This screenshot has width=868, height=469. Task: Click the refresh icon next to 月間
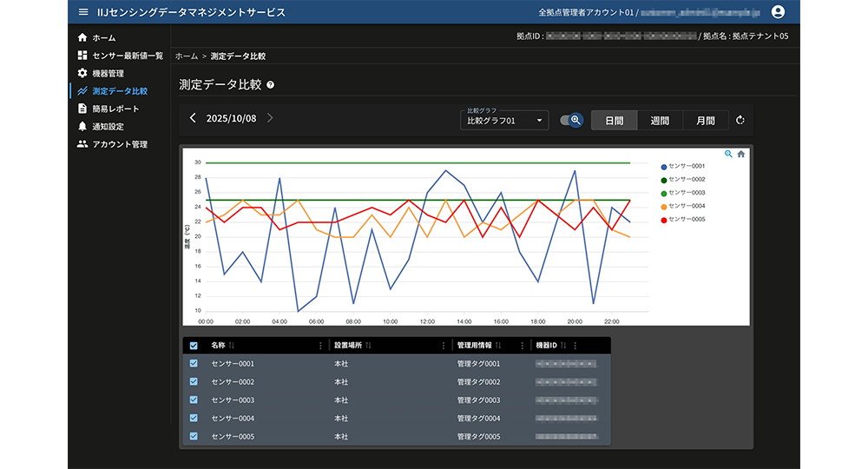pyautogui.click(x=740, y=121)
